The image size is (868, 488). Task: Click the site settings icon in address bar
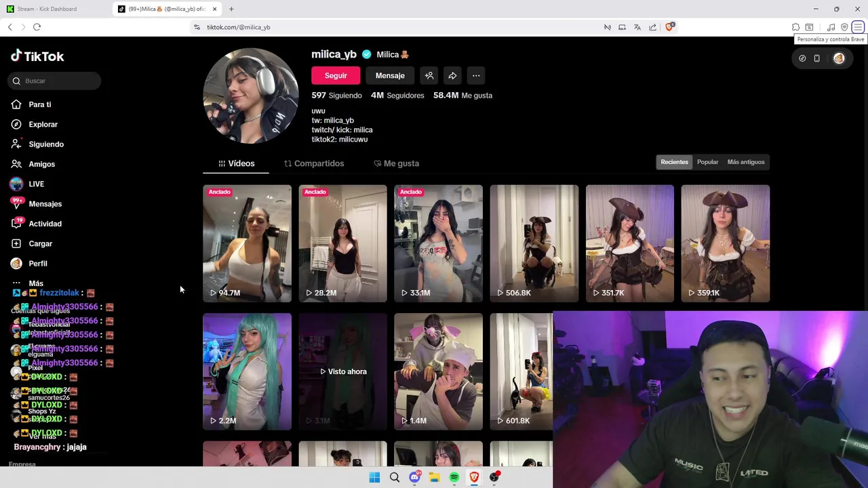[197, 27]
